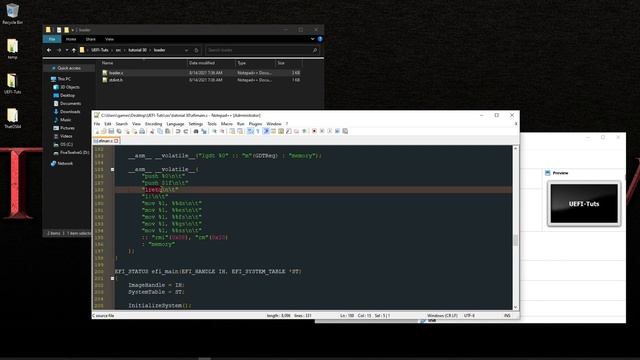640x360 pixels.
Task: Go up one folder in Explorer
Action: (74, 50)
